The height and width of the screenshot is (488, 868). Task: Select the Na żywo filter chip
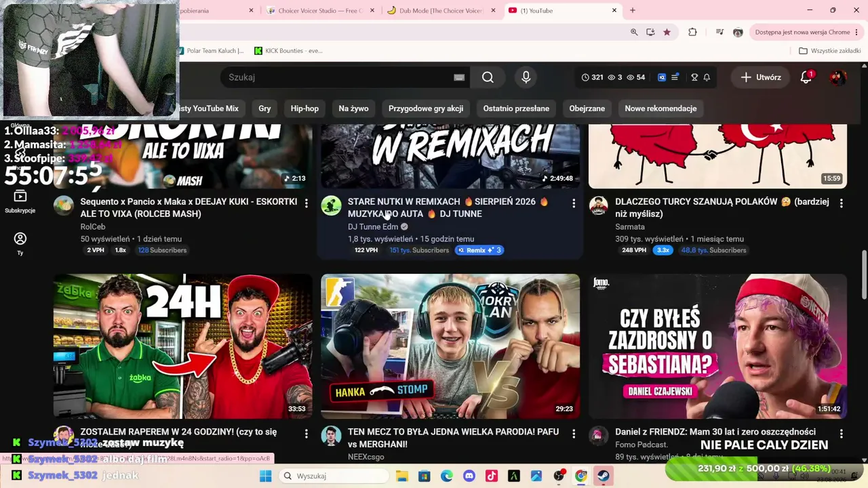pyautogui.click(x=353, y=108)
